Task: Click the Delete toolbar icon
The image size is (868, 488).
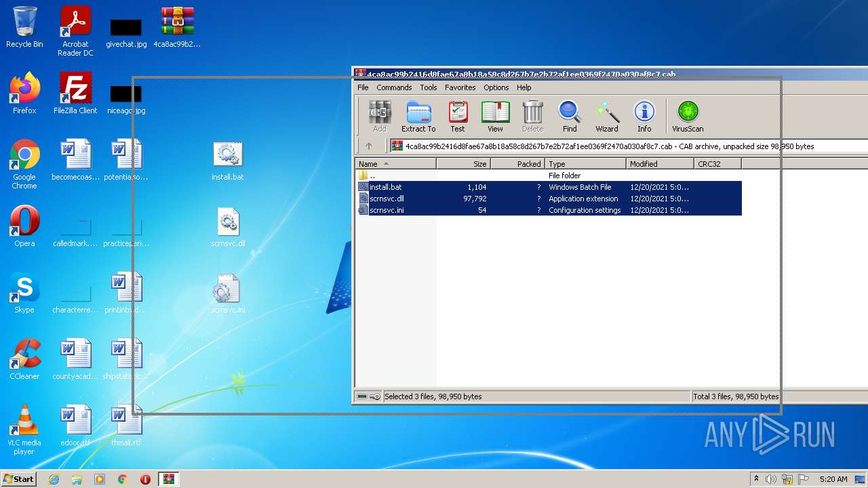Action: tap(532, 117)
